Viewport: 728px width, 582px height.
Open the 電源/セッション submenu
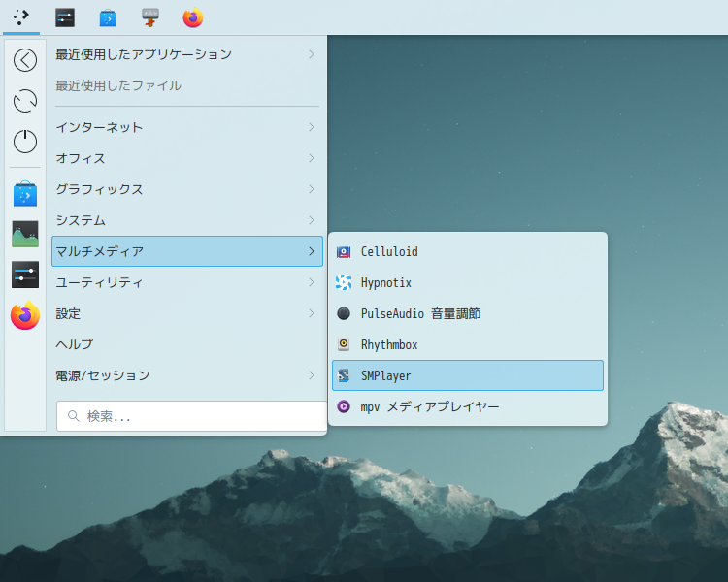point(187,375)
